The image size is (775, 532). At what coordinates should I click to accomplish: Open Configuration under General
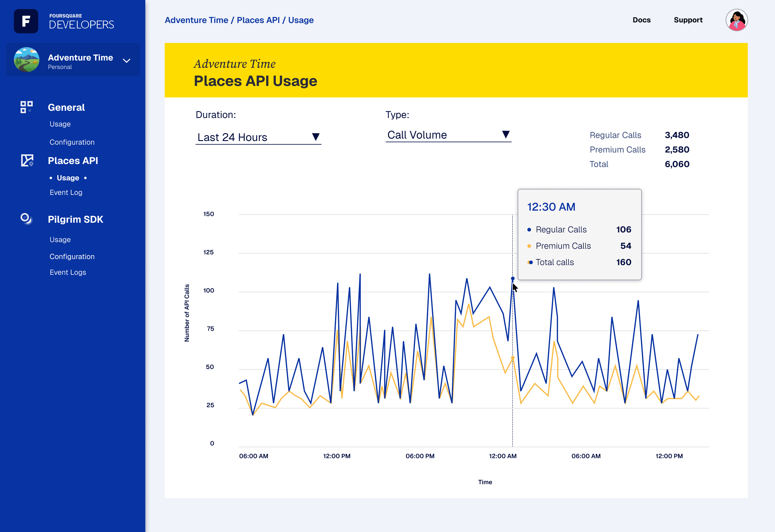point(72,142)
